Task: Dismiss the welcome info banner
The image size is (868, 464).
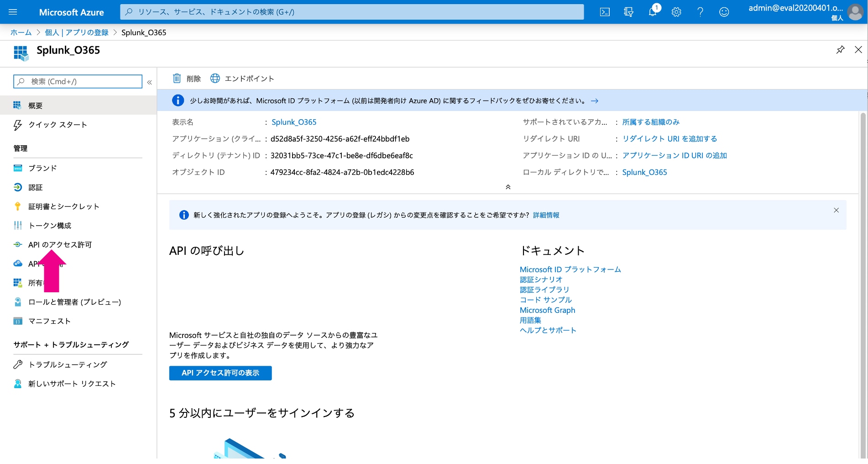Action: pyautogui.click(x=836, y=210)
